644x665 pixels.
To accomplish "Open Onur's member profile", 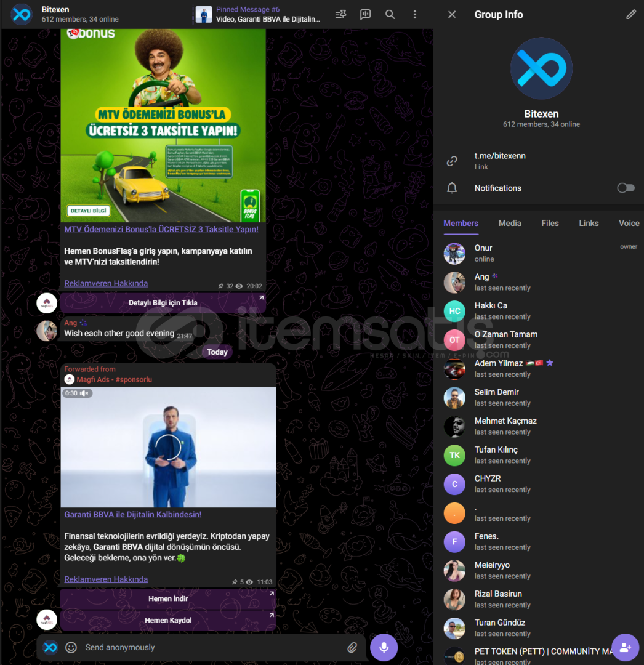I will coord(540,253).
